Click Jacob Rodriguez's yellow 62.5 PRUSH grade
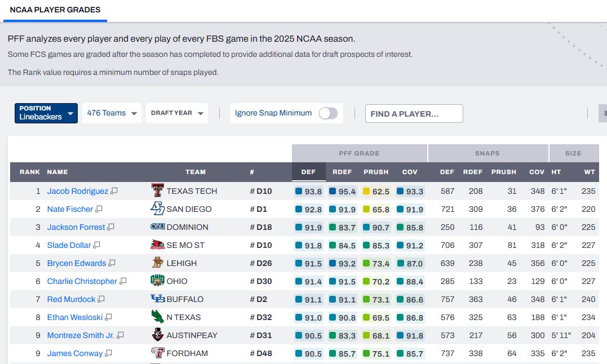 [x=376, y=191]
